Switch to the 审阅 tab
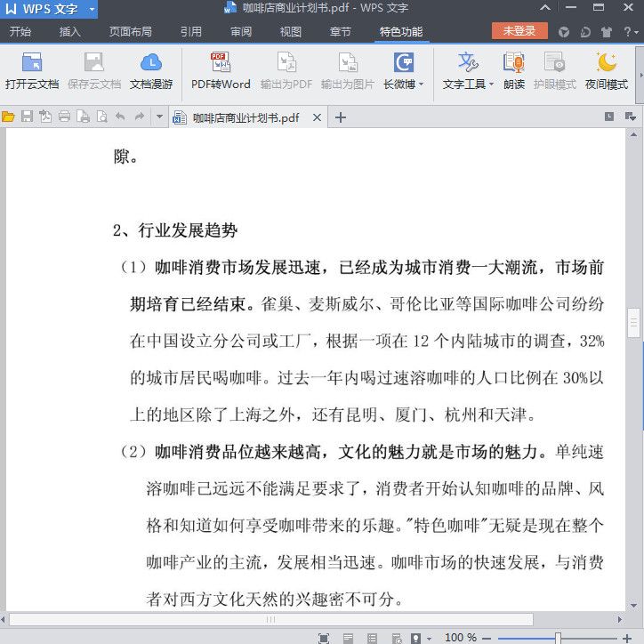644x644 pixels. [x=241, y=32]
